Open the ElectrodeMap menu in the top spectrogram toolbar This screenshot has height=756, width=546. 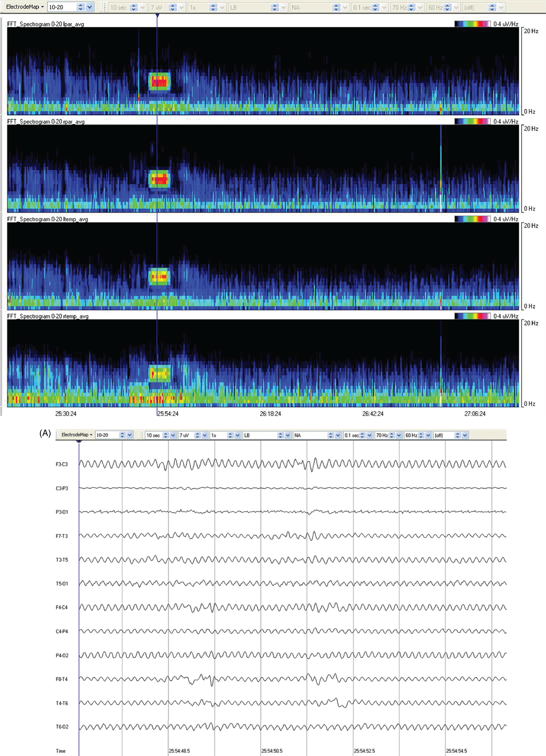point(25,7)
